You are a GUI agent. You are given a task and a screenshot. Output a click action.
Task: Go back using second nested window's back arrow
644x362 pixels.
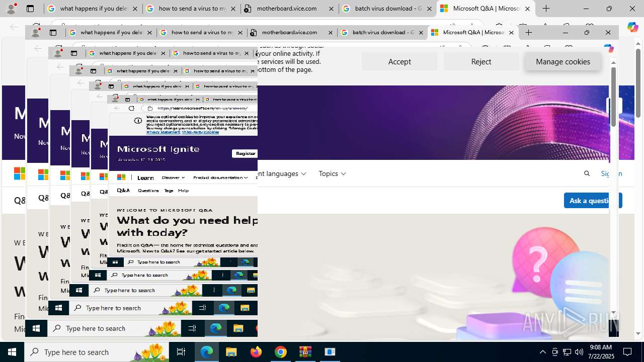37,48
